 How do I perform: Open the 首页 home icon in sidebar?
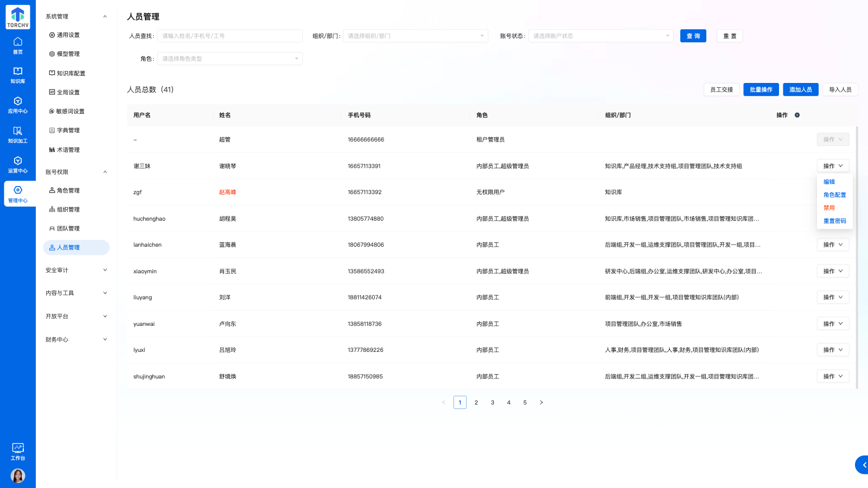(18, 46)
